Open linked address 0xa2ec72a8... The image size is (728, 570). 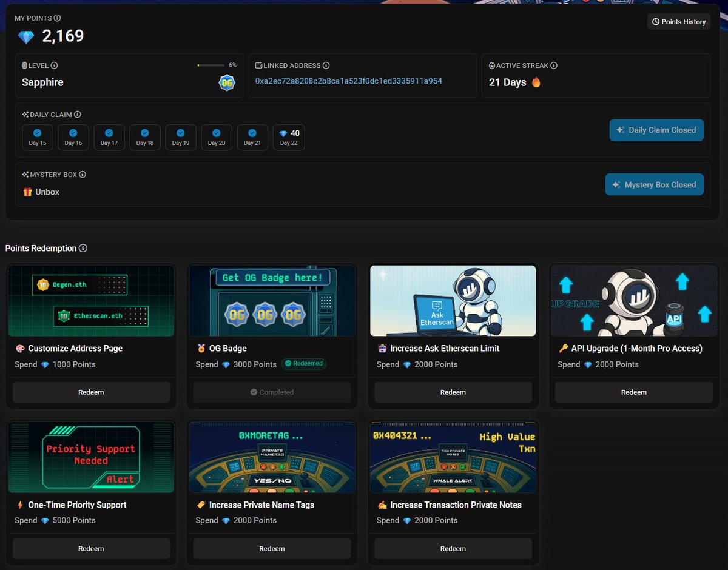(x=348, y=81)
